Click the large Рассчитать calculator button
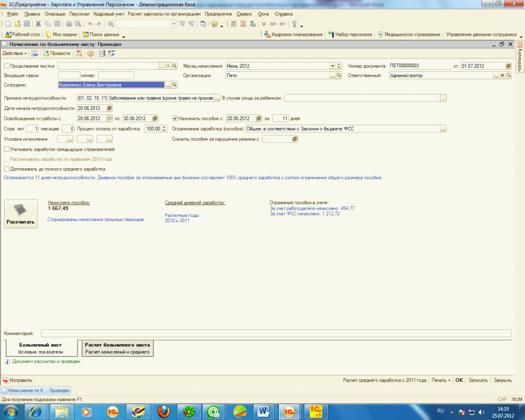 point(21,213)
